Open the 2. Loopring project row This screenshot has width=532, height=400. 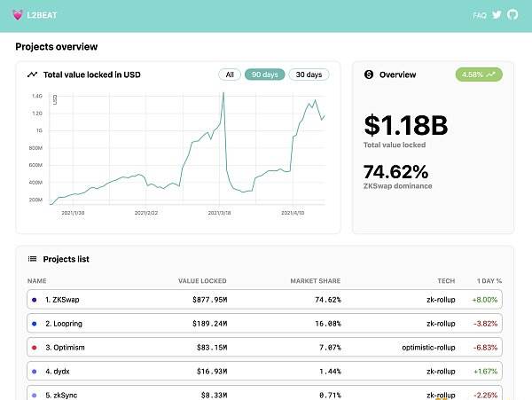(264, 324)
